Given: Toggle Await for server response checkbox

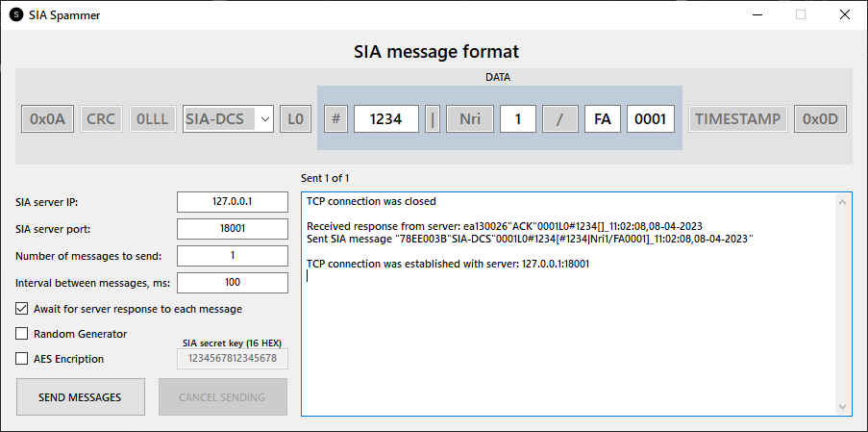Looking at the screenshot, I should pos(21,309).
